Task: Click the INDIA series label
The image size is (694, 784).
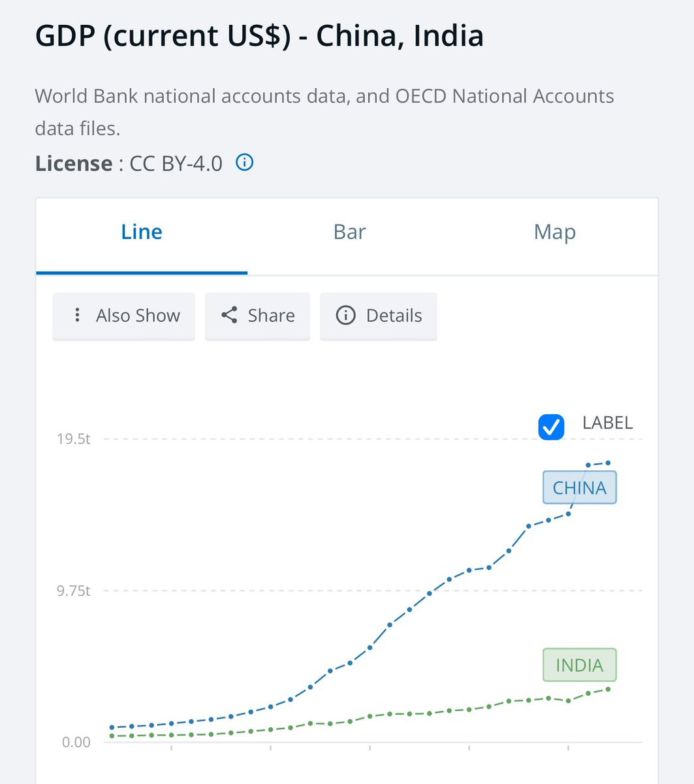Action: [x=580, y=665]
